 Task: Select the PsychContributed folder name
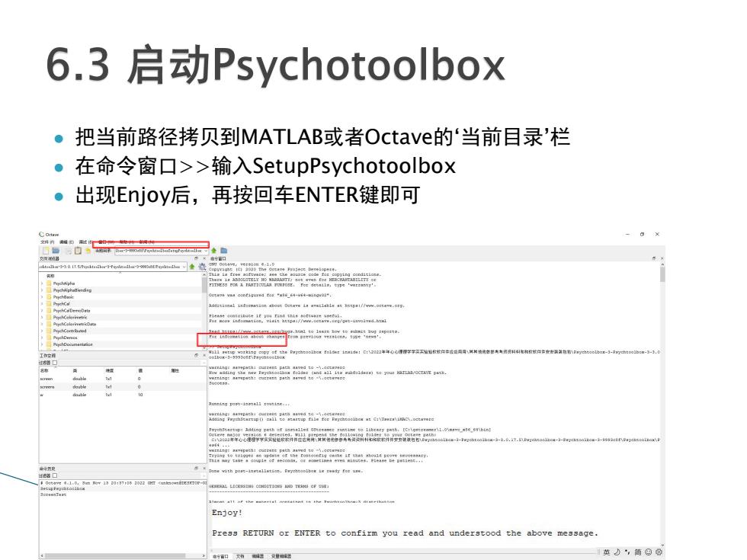69,331
